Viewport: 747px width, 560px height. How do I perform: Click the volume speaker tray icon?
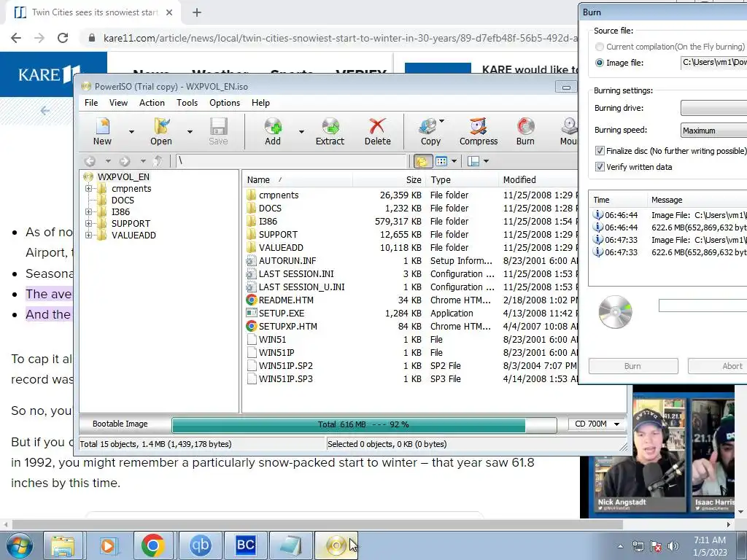[x=673, y=546]
